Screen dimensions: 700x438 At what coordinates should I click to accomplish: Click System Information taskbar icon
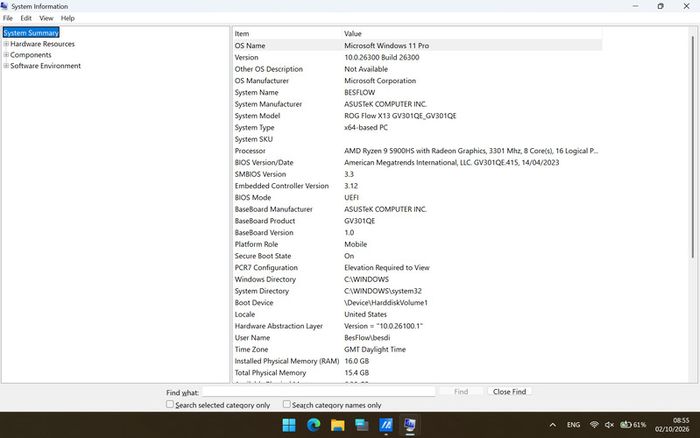pos(410,425)
